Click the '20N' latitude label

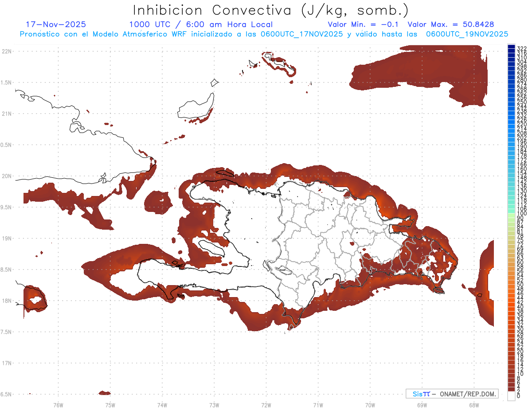point(6,176)
